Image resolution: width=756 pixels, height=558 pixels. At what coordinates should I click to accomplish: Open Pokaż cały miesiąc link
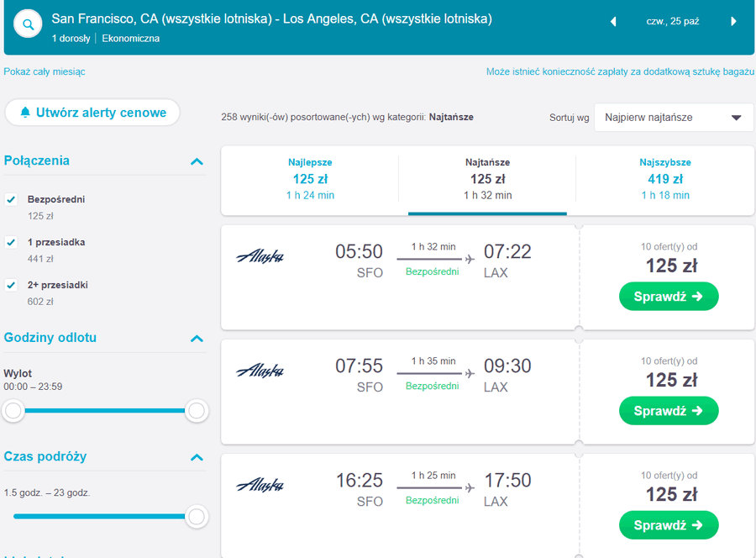45,72
